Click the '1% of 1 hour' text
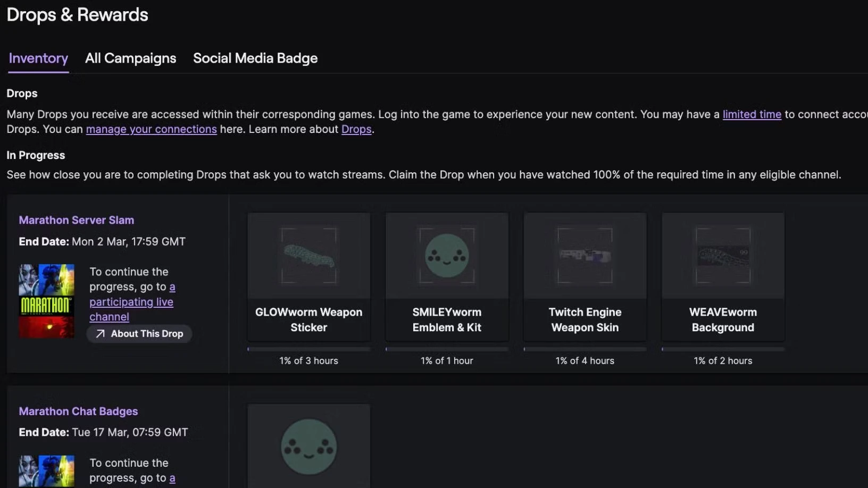The height and width of the screenshot is (488, 868). (447, 361)
